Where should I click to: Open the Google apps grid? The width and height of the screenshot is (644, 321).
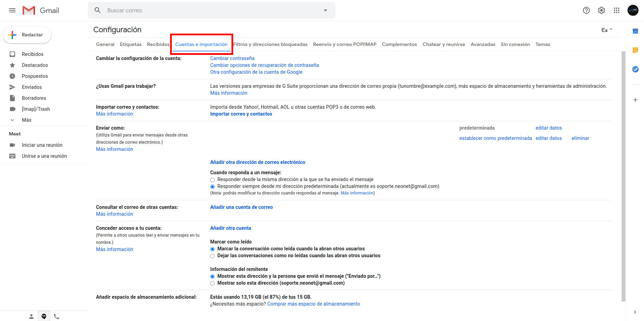coord(616,10)
